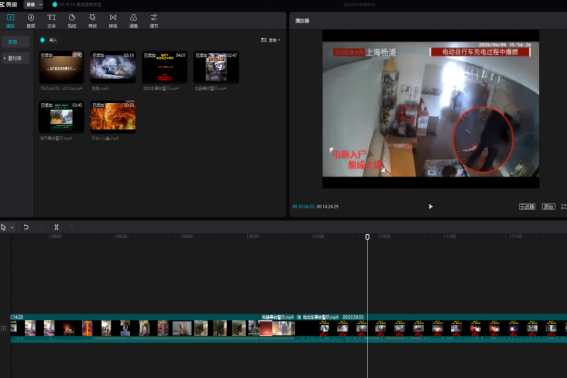Open the Filters (滤镜) tab
Image resolution: width=567 pixels, height=378 pixels.
click(133, 21)
